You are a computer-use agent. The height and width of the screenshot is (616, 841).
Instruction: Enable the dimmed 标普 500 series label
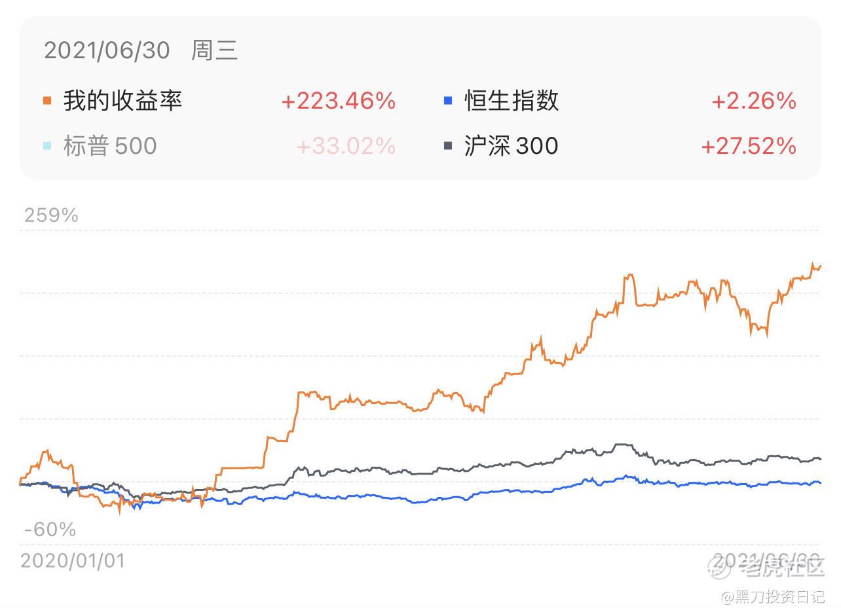click(x=110, y=145)
